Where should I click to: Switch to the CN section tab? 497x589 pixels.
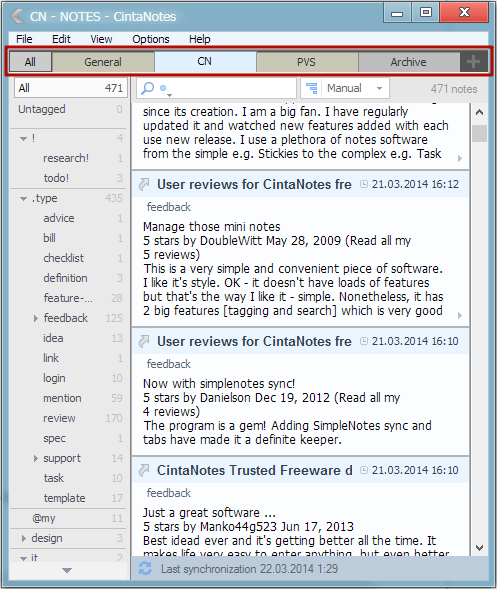tap(205, 62)
